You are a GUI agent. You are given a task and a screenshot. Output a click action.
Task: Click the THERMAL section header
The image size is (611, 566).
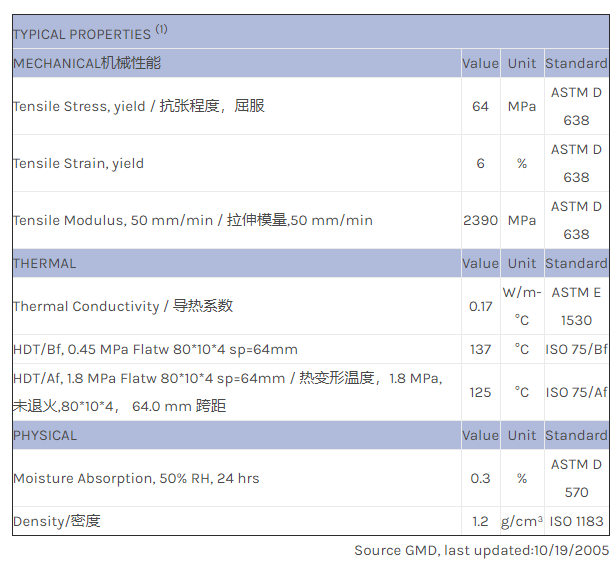click(44, 263)
